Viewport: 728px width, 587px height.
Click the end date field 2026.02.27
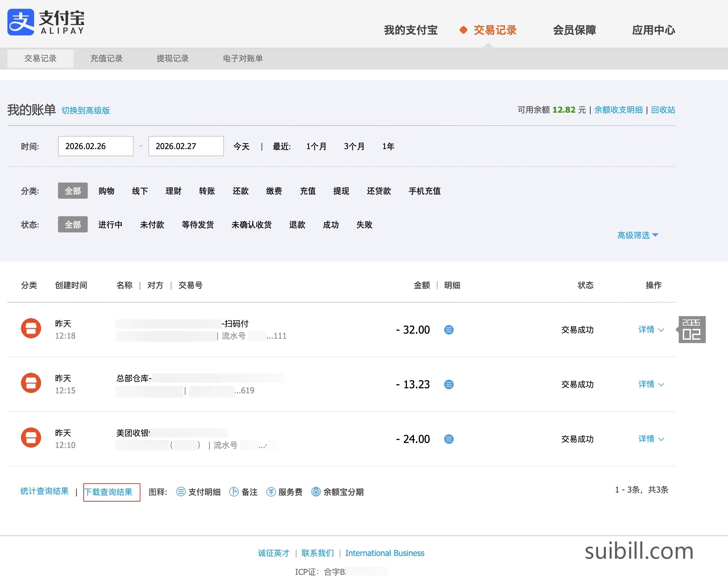[x=186, y=146]
